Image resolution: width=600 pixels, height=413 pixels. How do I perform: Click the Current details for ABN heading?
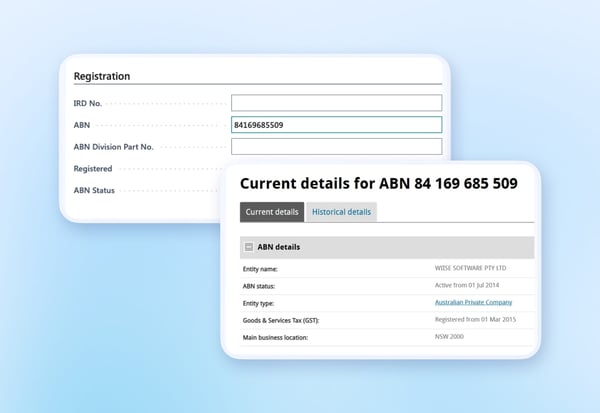tap(378, 183)
